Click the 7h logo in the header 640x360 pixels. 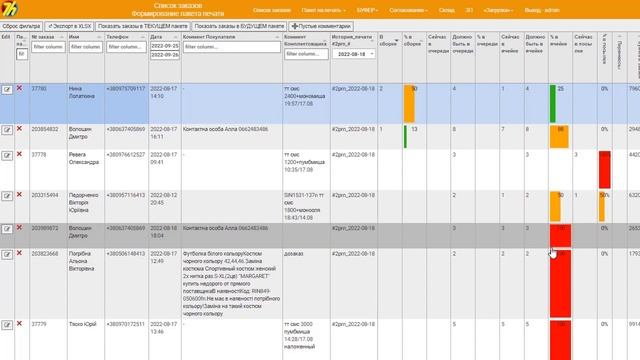tap(9, 9)
